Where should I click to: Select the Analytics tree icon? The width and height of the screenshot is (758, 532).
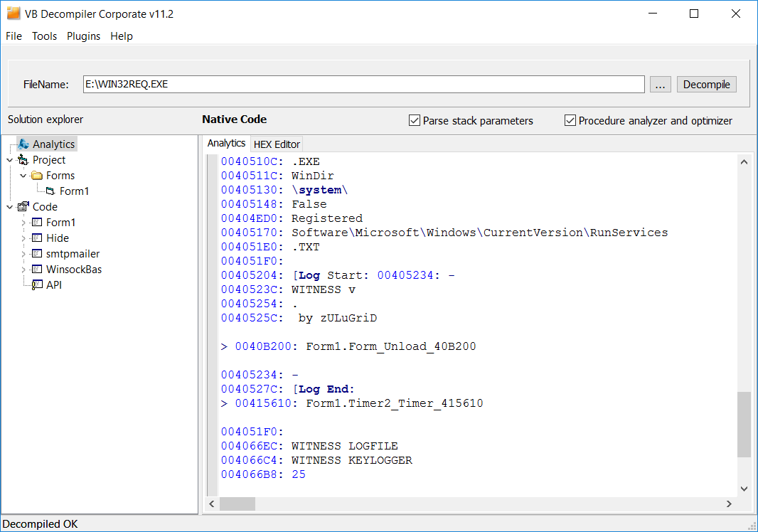point(23,144)
